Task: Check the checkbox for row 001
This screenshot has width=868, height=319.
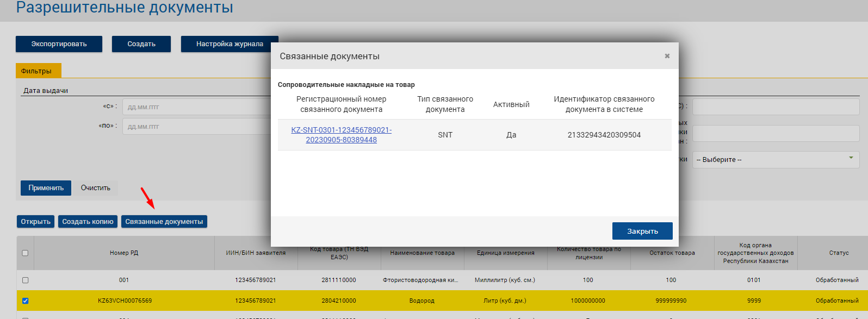Action: coord(25,280)
